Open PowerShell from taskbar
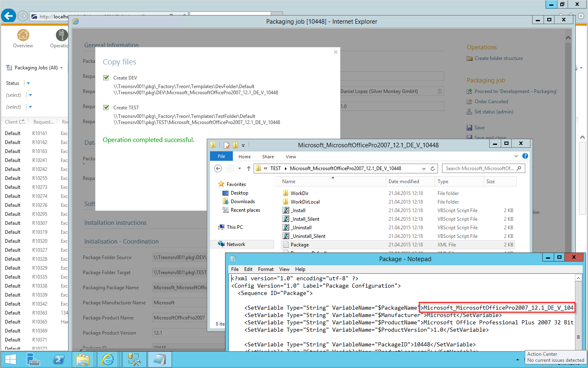This screenshot has height=368, width=588. pyautogui.click(x=59, y=359)
